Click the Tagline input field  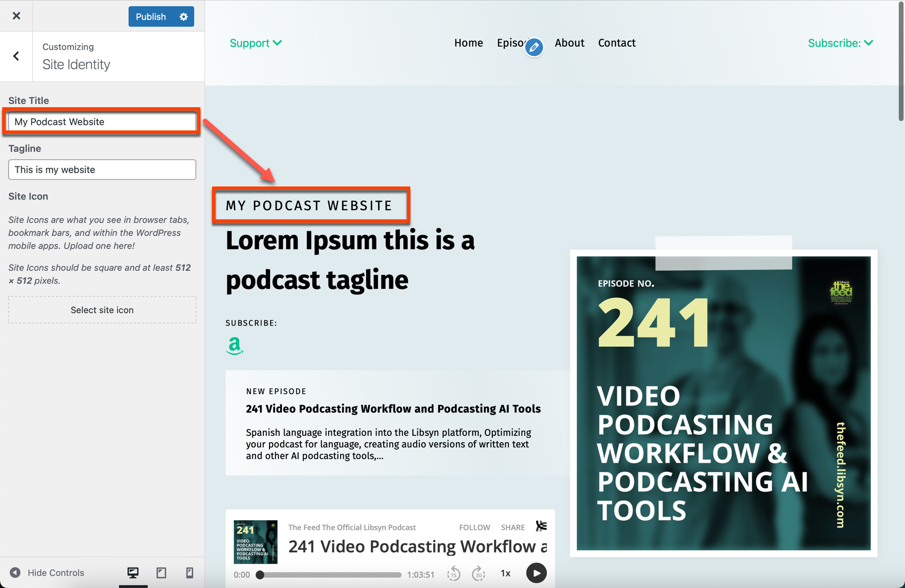coord(102,170)
